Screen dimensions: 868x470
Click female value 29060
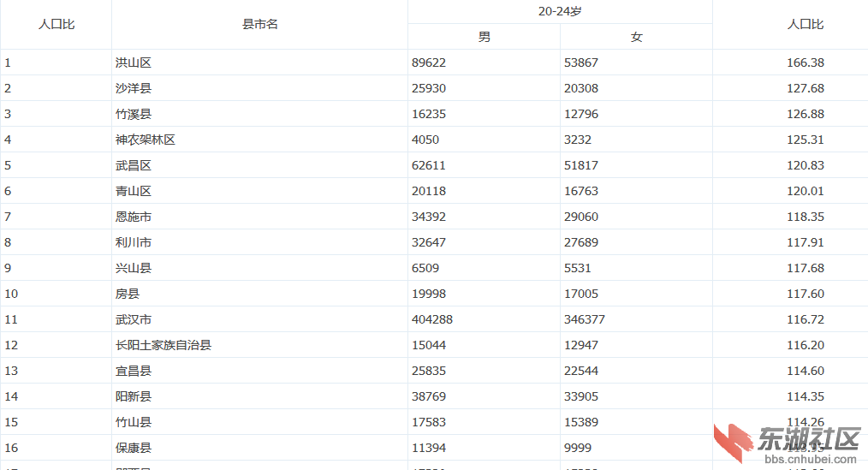click(x=580, y=217)
